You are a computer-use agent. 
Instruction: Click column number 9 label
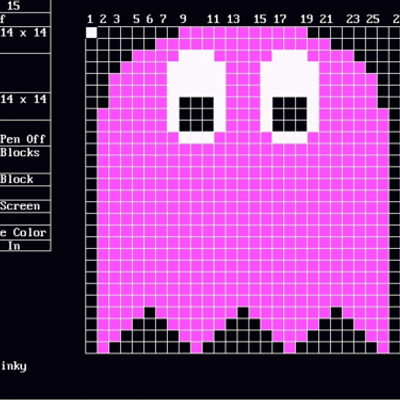183,19
